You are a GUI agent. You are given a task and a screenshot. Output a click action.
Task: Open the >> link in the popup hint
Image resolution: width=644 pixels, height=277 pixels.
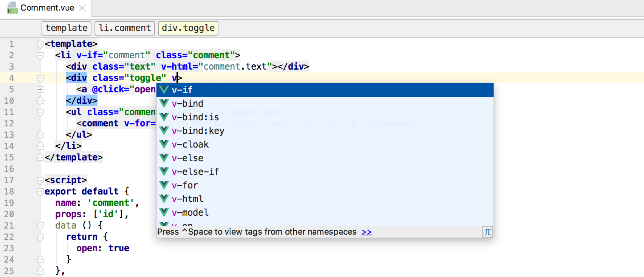tap(367, 232)
